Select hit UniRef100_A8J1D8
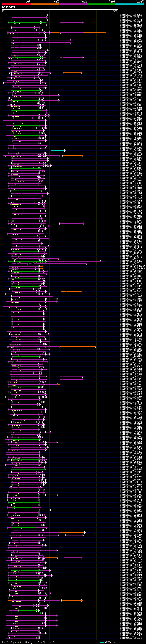 [131, 95]
